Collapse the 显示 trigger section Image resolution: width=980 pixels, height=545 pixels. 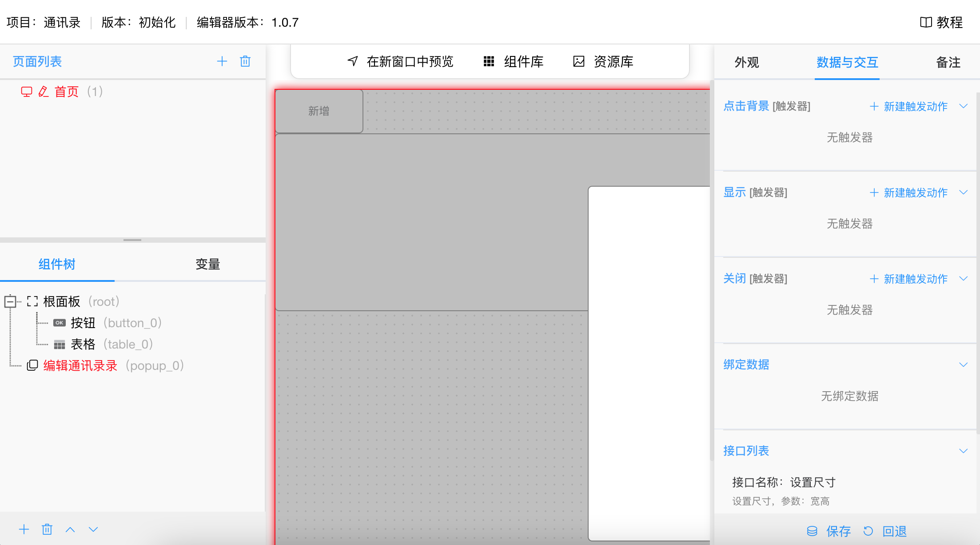click(964, 192)
